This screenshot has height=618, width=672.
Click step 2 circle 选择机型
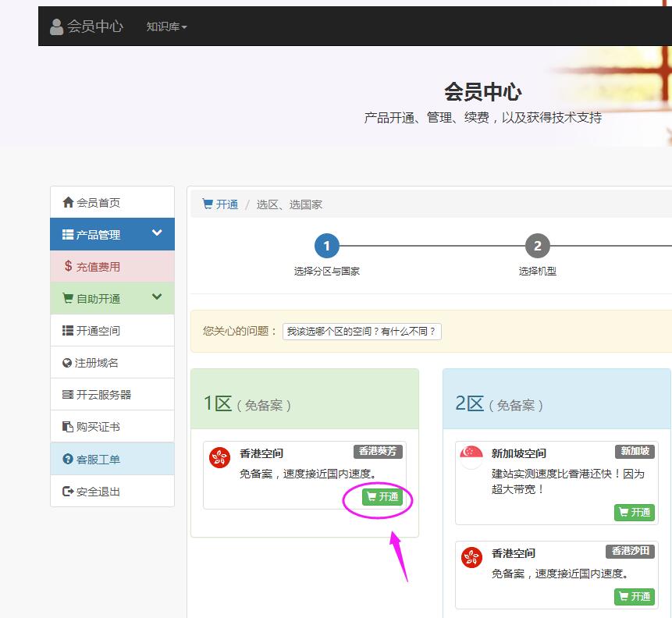[538, 246]
